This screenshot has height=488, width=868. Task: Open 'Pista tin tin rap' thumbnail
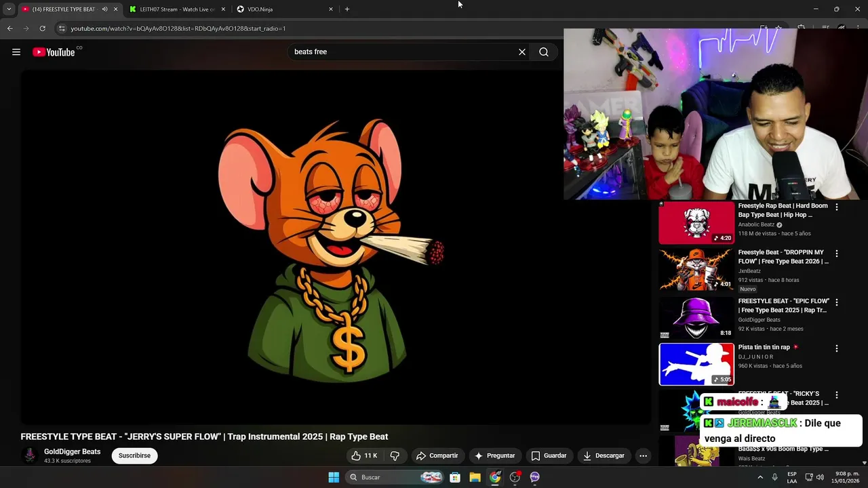(696, 365)
